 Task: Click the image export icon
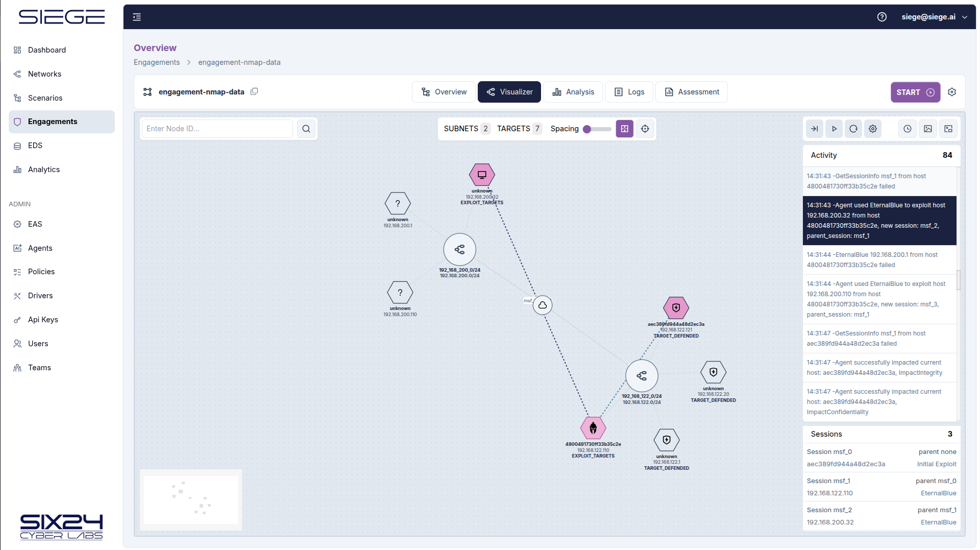coord(928,129)
